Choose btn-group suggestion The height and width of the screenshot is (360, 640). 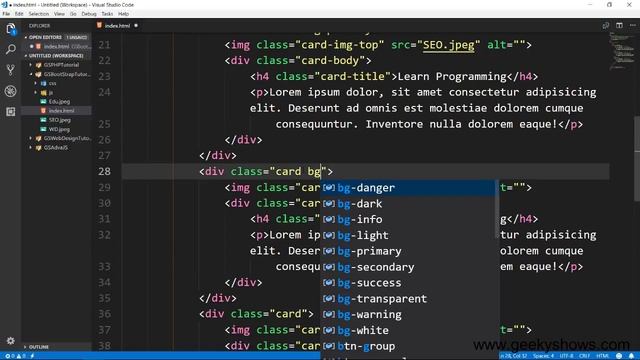click(x=408, y=346)
